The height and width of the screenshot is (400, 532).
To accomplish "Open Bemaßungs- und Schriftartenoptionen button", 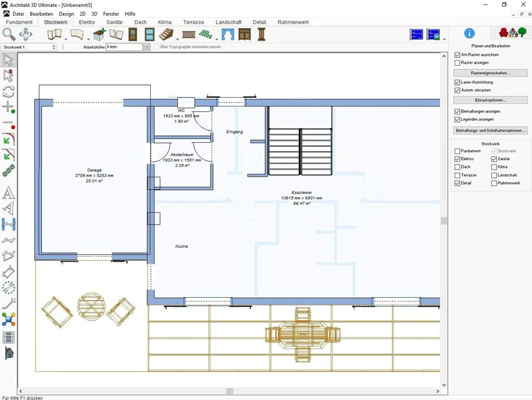I will click(x=490, y=130).
